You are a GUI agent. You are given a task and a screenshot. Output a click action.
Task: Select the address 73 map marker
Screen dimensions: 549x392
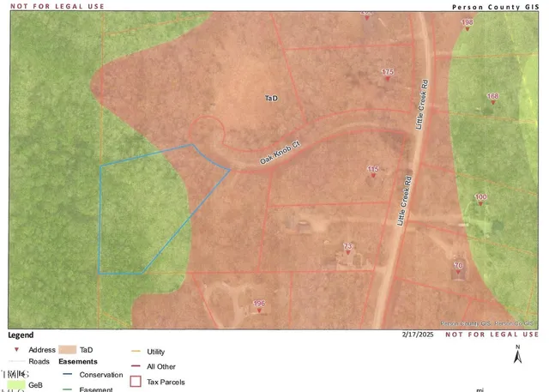(347, 248)
